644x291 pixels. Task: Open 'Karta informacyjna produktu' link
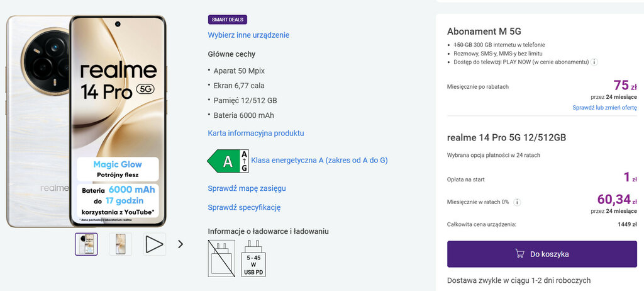tap(255, 134)
